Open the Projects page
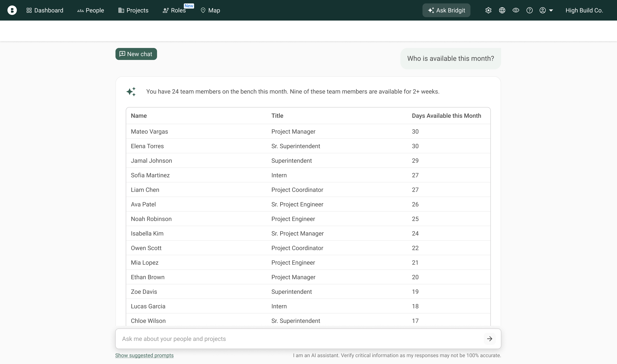This screenshot has height=364, width=617. [133, 10]
